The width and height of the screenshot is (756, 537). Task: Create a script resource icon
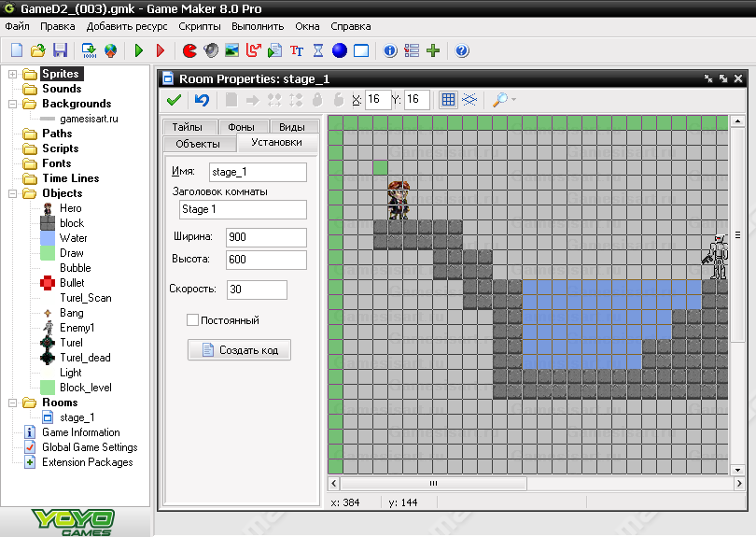(x=274, y=50)
